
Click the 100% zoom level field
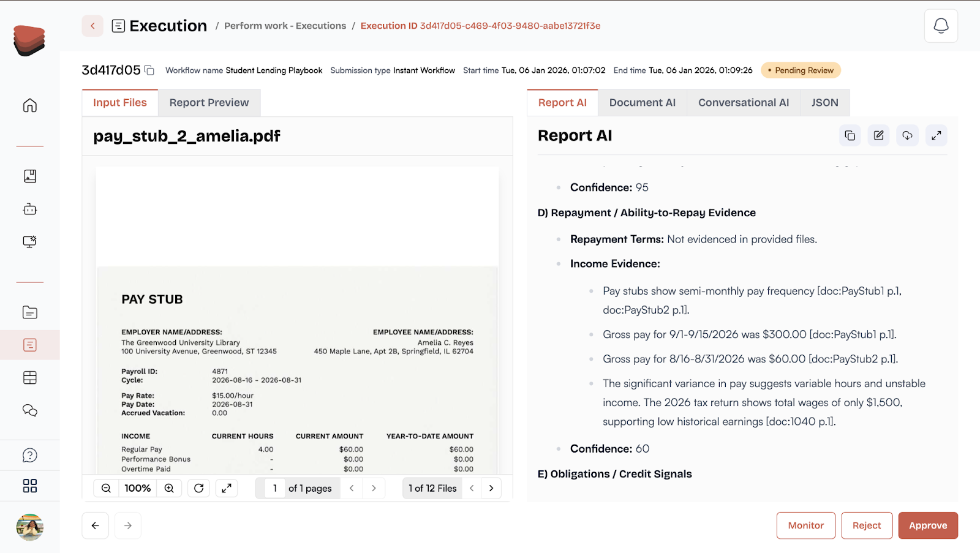point(138,488)
